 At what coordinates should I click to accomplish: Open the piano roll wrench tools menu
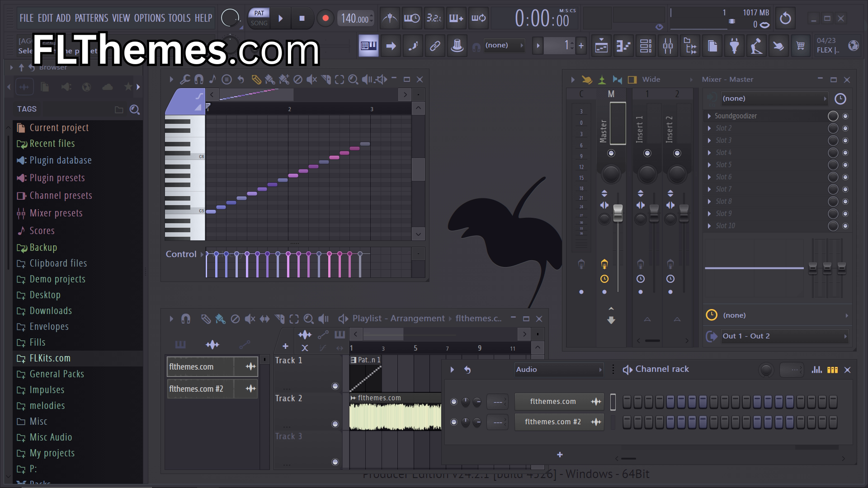coord(185,80)
